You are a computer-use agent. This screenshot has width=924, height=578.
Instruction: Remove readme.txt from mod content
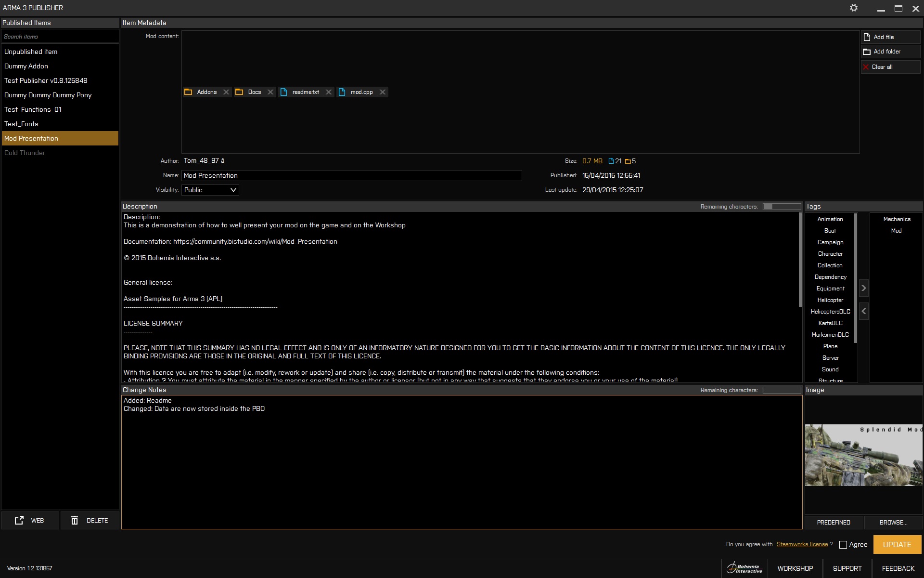tap(329, 92)
